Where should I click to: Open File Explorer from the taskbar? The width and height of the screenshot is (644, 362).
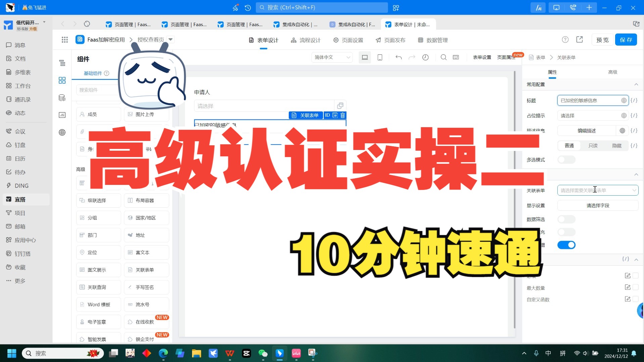tap(196, 353)
